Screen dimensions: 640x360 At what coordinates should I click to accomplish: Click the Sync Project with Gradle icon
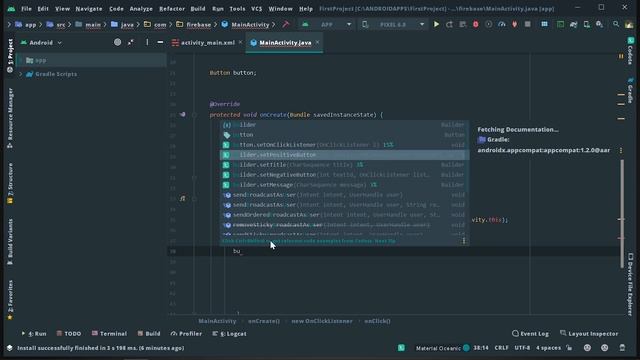pos(573,24)
